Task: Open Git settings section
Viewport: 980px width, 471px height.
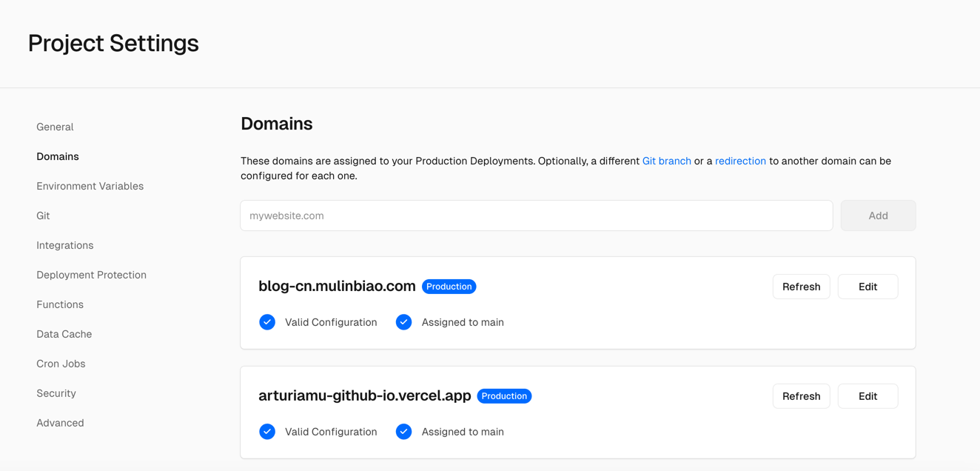Action: 43,216
